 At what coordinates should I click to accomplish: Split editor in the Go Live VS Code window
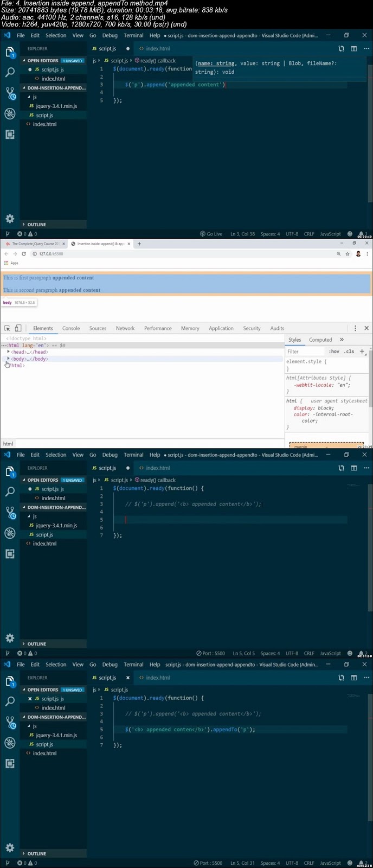353,48
